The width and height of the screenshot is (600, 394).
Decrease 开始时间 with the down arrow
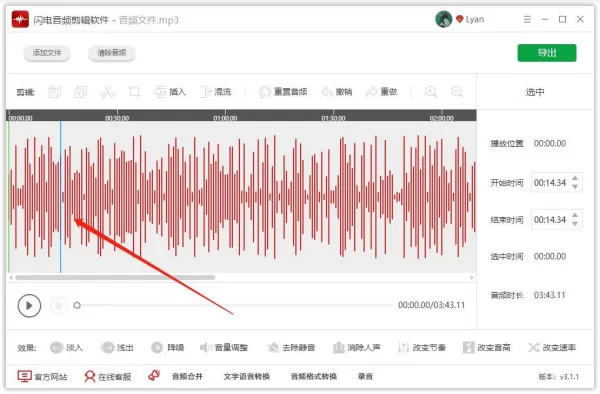point(575,187)
